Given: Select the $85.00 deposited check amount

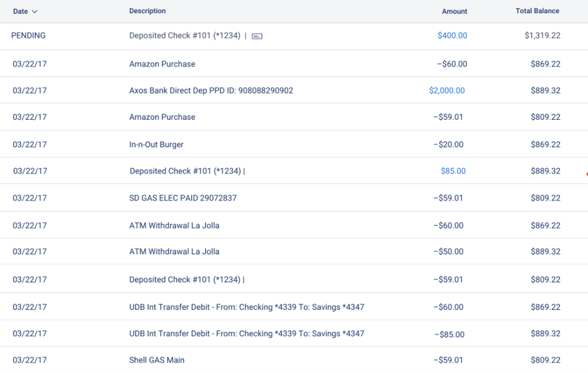Looking at the screenshot, I should click(453, 171).
